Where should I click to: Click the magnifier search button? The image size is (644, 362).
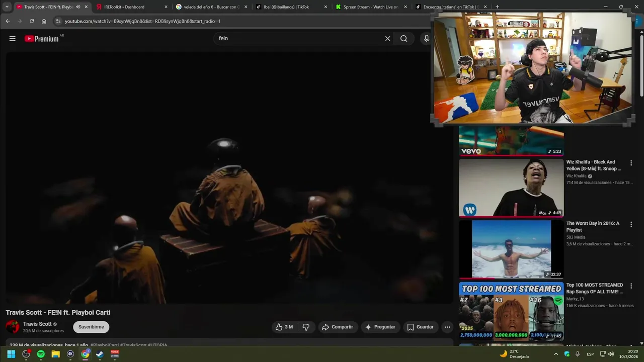(x=404, y=38)
